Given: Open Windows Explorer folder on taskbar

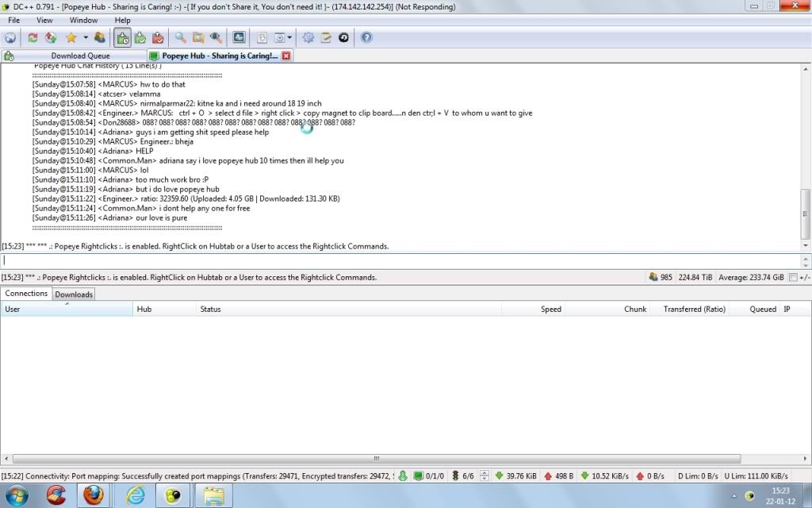Looking at the screenshot, I should [x=213, y=495].
